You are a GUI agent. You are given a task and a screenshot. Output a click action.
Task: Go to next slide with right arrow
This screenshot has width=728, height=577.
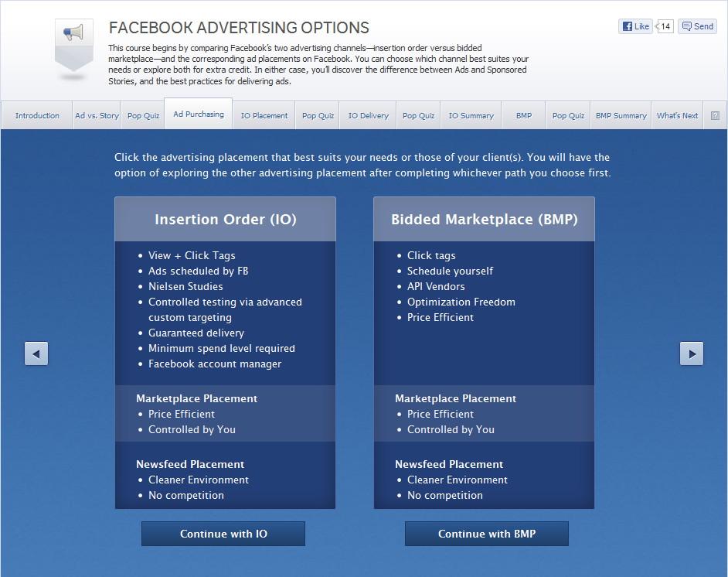pos(692,353)
